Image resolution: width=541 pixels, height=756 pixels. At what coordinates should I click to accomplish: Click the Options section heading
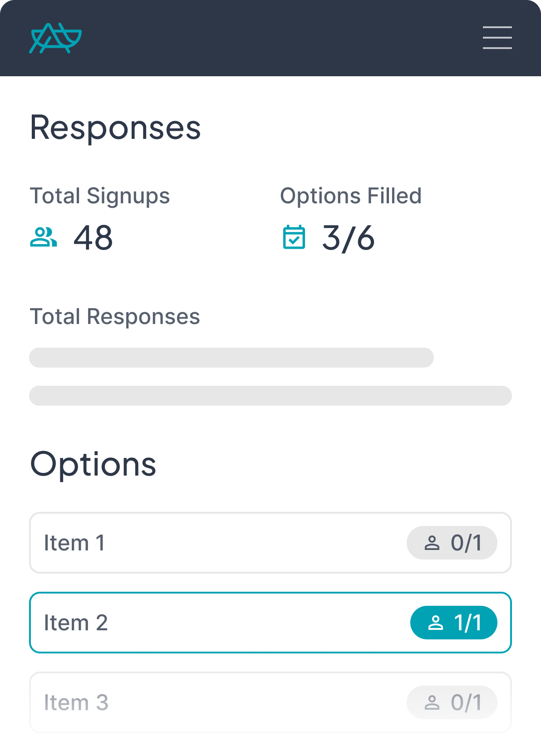point(93,464)
